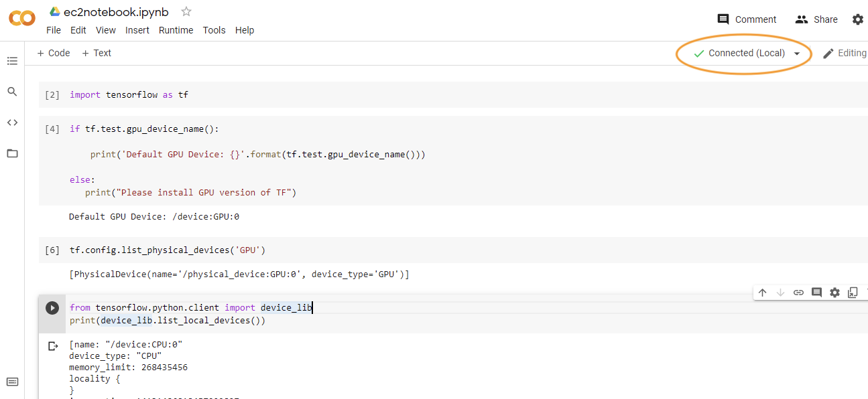Open the Edit menu

click(x=78, y=30)
